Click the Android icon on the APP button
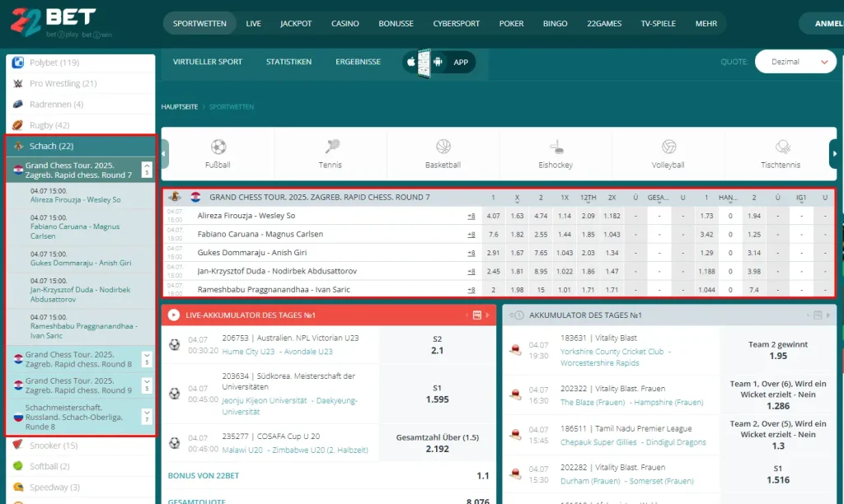Viewport: 844px width, 504px height. [x=438, y=62]
